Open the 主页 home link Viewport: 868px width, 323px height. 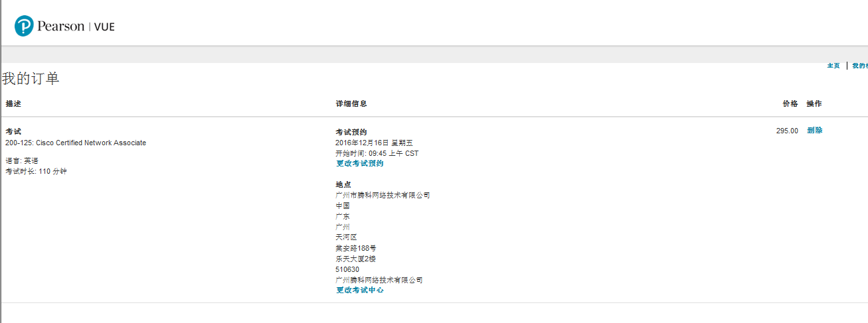[x=833, y=66]
